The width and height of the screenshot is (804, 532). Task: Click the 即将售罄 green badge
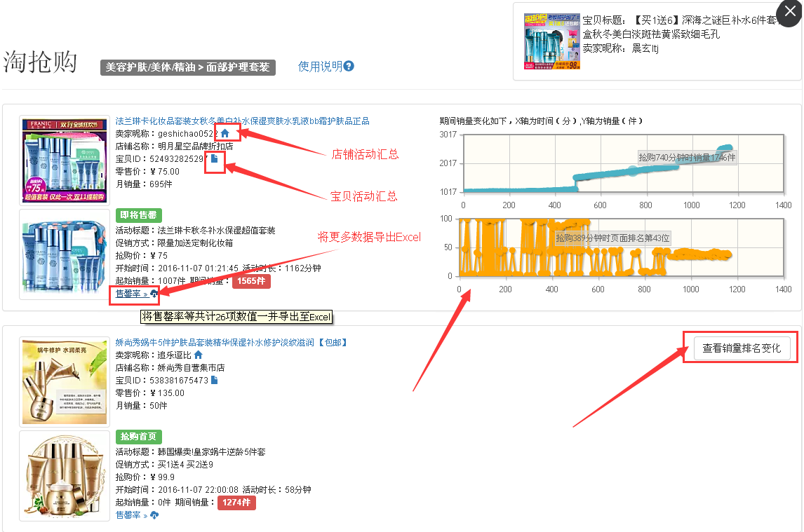[138, 215]
